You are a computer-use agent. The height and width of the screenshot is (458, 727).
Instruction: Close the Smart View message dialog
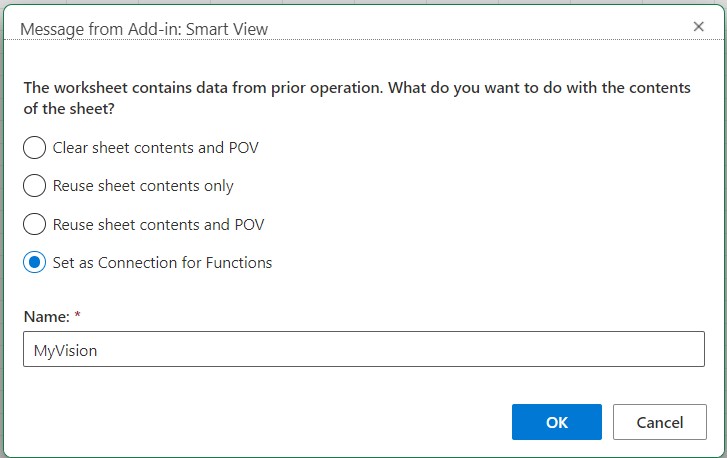(699, 27)
